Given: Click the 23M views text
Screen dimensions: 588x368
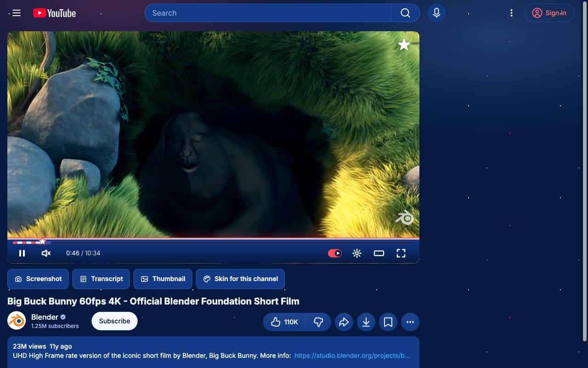Looking at the screenshot, I should (x=29, y=346).
